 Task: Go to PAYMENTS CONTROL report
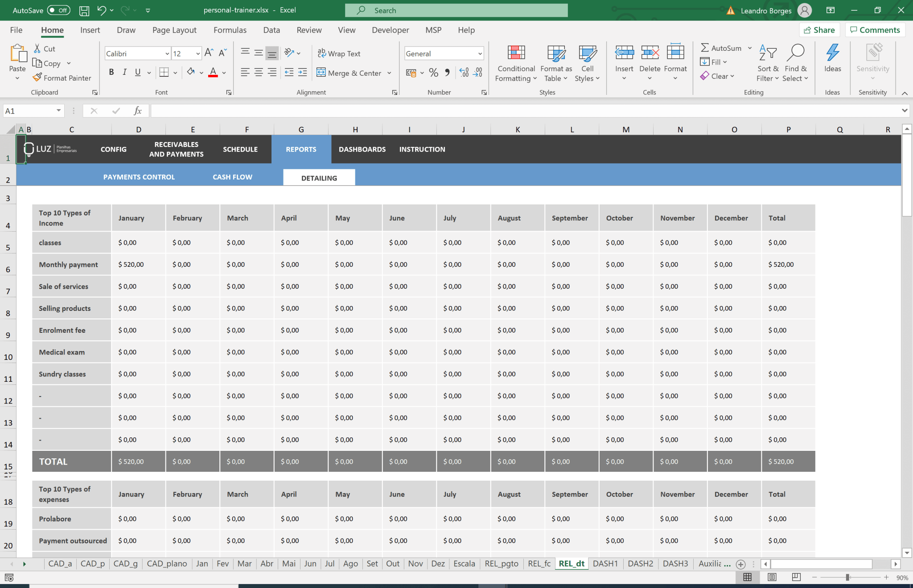139,177
